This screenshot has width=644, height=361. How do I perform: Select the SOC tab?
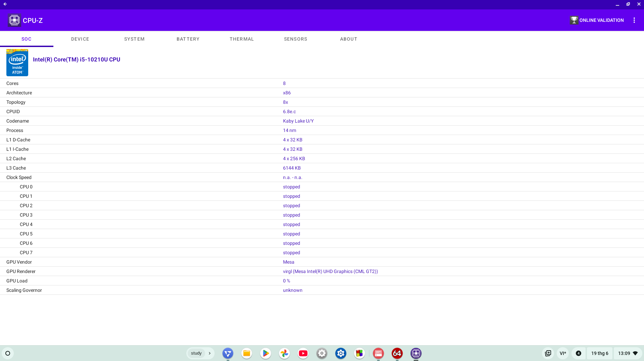[x=27, y=39]
